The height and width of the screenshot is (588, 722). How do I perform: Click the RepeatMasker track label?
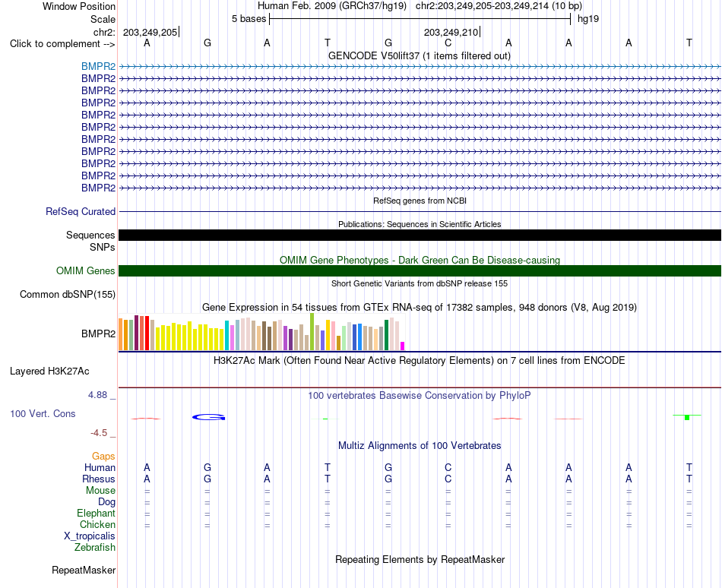point(84,570)
